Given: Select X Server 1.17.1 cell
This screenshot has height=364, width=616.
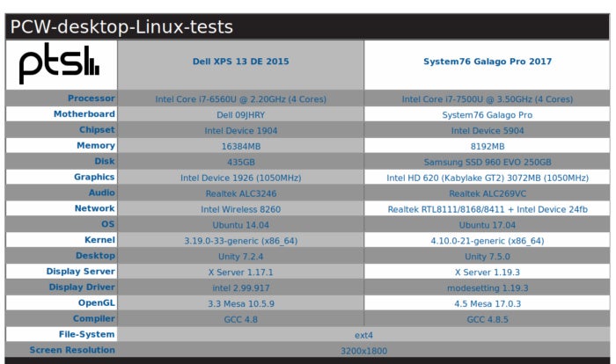Looking at the screenshot, I should coord(241,272).
